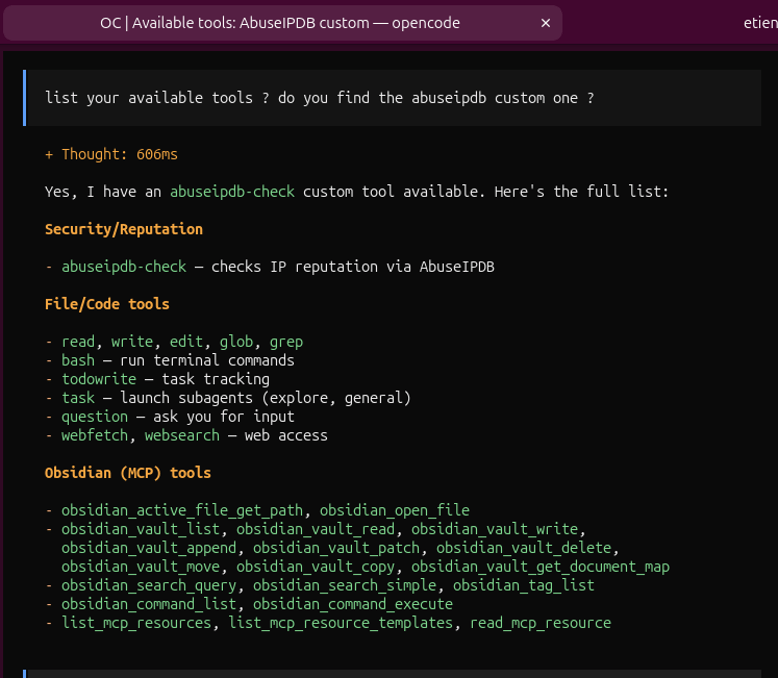778x678 pixels.
Task: Click the 'Security/Reputation' heading
Action: click(x=124, y=229)
